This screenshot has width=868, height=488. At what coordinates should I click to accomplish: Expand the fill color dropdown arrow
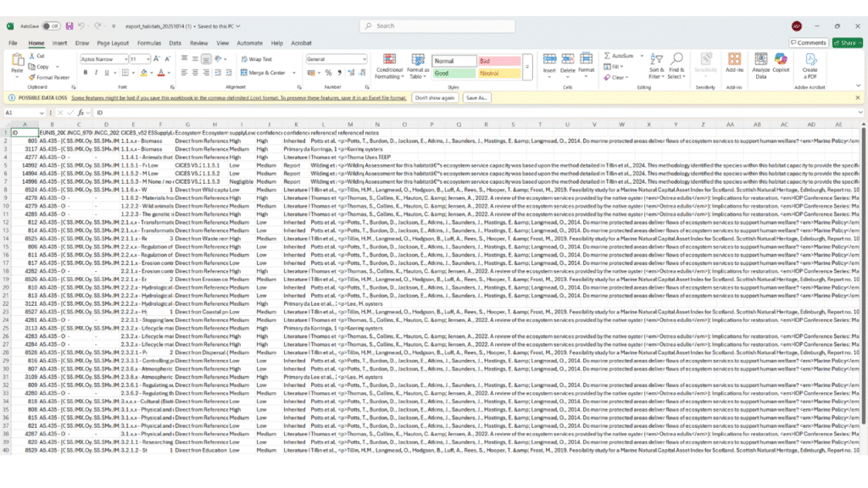pyautogui.click(x=152, y=73)
